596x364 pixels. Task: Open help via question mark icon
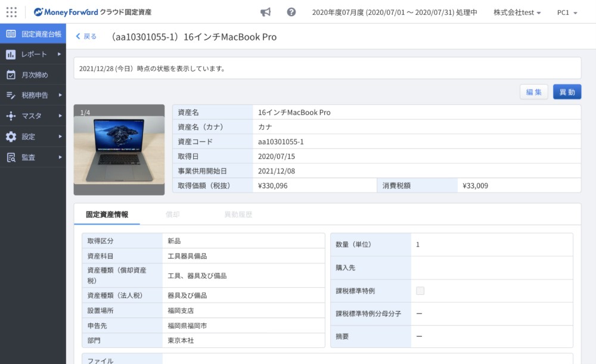(291, 12)
